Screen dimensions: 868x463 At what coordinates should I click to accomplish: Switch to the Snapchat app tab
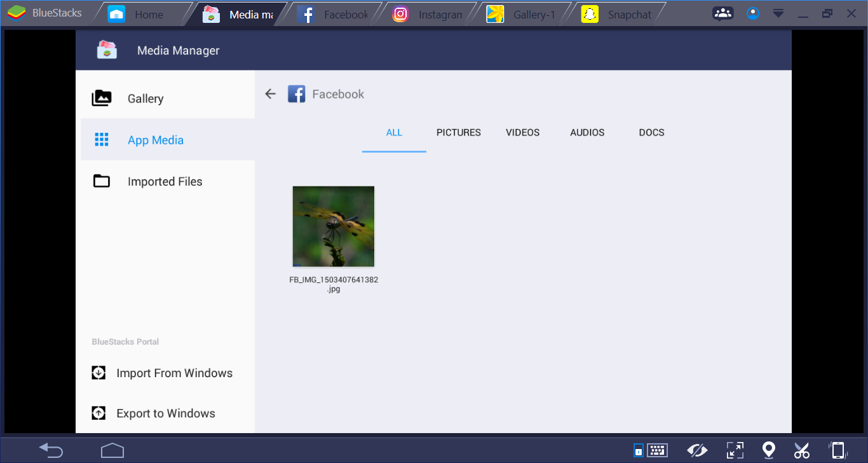(619, 14)
